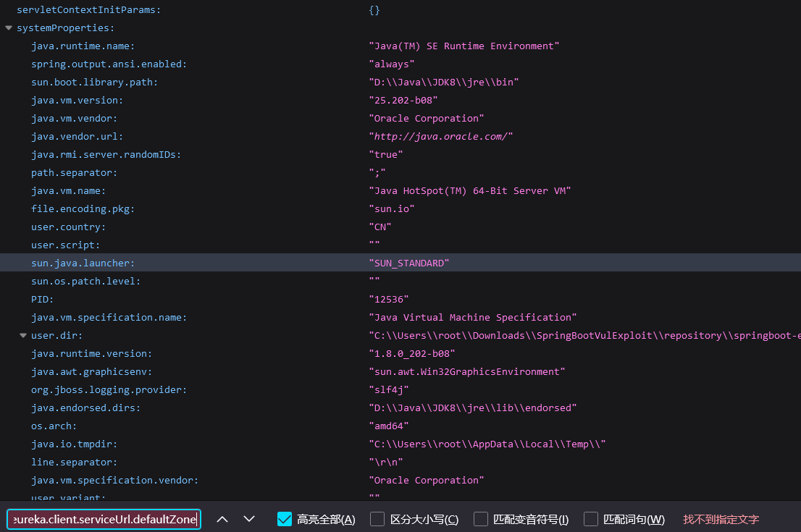Image resolution: width=801 pixels, height=532 pixels.
Task: Click the "Java Virtual Machine Specification" value
Action: point(473,318)
